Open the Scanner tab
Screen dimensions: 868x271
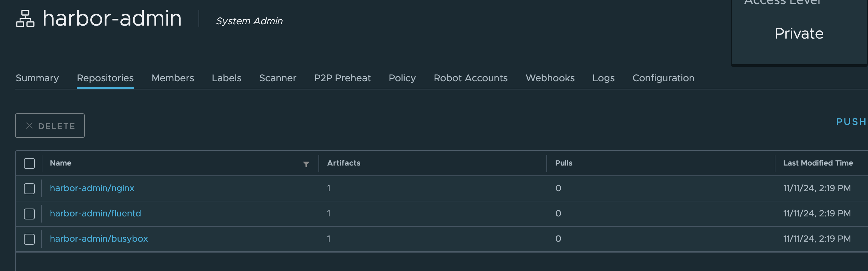tap(278, 78)
